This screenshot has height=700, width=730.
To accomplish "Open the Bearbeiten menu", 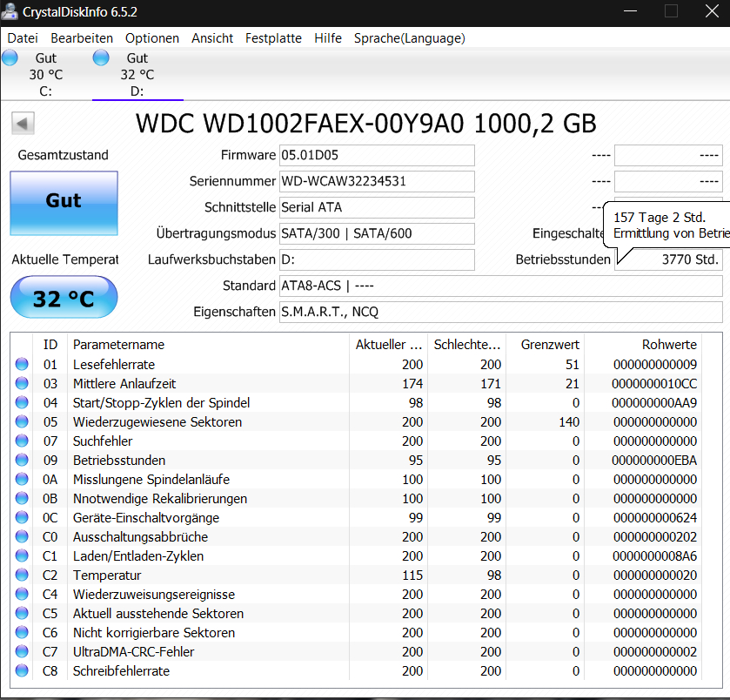I will 82,38.
